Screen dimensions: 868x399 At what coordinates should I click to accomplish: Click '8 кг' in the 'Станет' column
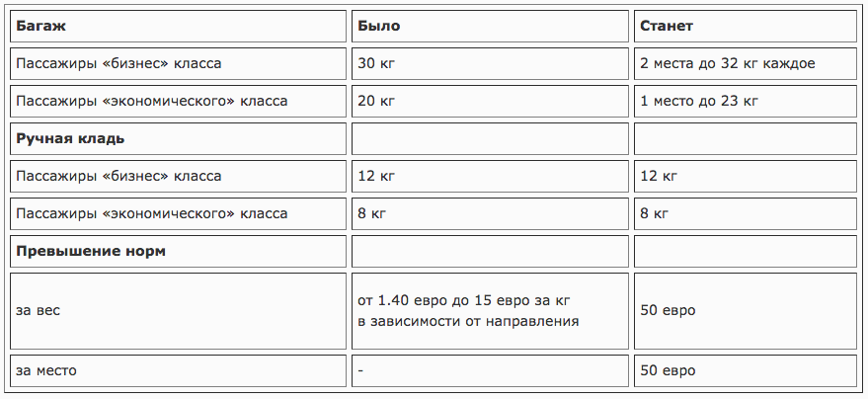pos(746,213)
